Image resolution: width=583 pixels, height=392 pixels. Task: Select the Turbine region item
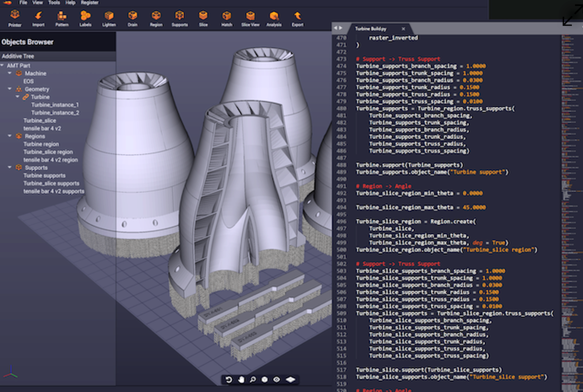pos(41,144)
